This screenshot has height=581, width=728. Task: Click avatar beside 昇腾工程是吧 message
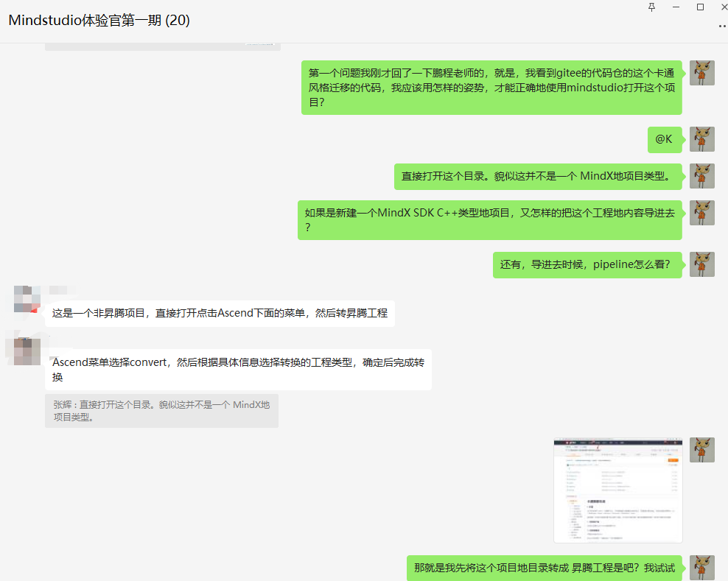point(702,568)
